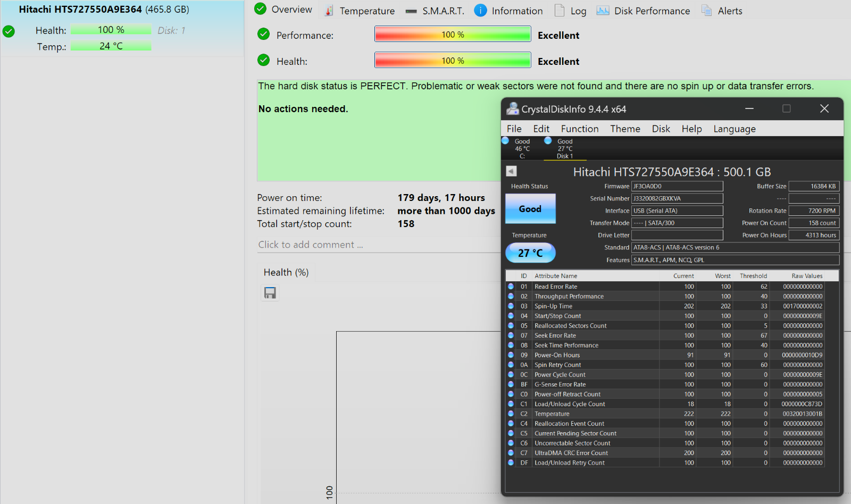Open CrystalDiskInfo Function menu

[580, 129]
